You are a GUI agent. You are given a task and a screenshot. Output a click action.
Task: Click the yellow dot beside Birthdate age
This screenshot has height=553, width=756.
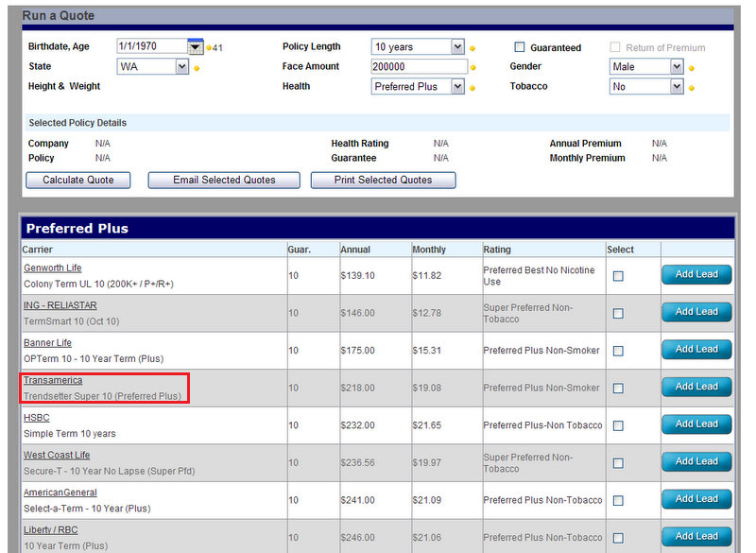[209, 48]
